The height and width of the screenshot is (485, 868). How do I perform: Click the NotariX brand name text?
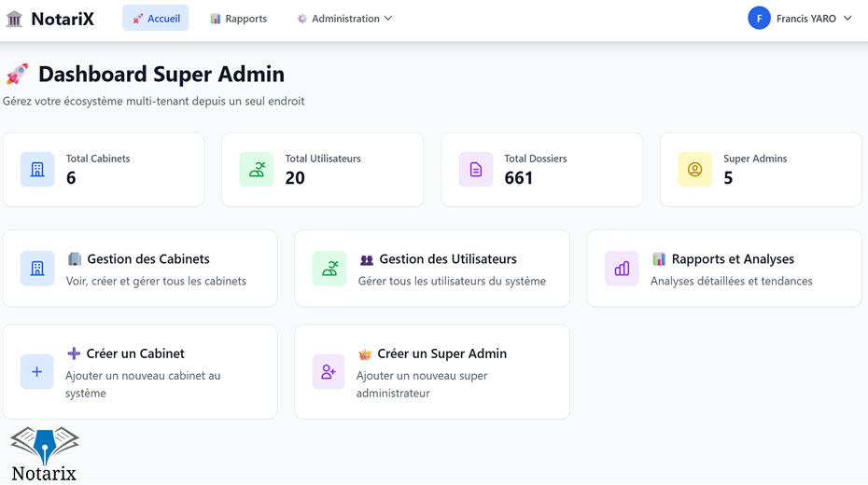(x=63, y=19)
